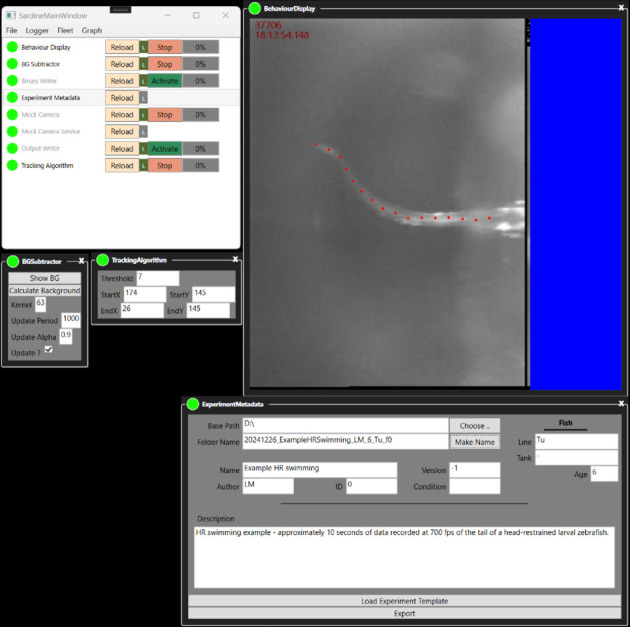Click the green status circle in the ExperimentMetadata panel header
630x627 pixels.
click(x=193, y=404)
